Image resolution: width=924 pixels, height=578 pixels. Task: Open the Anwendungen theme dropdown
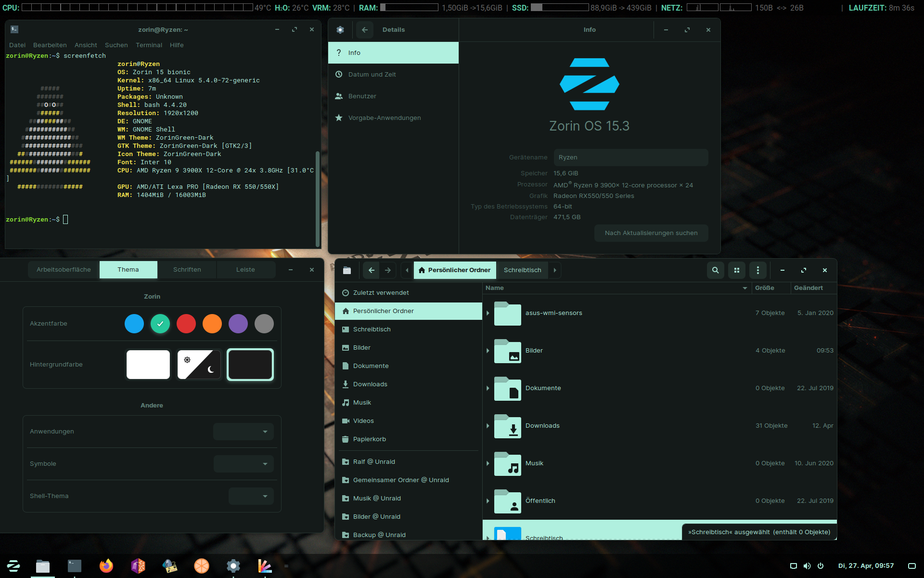[244, 432]
